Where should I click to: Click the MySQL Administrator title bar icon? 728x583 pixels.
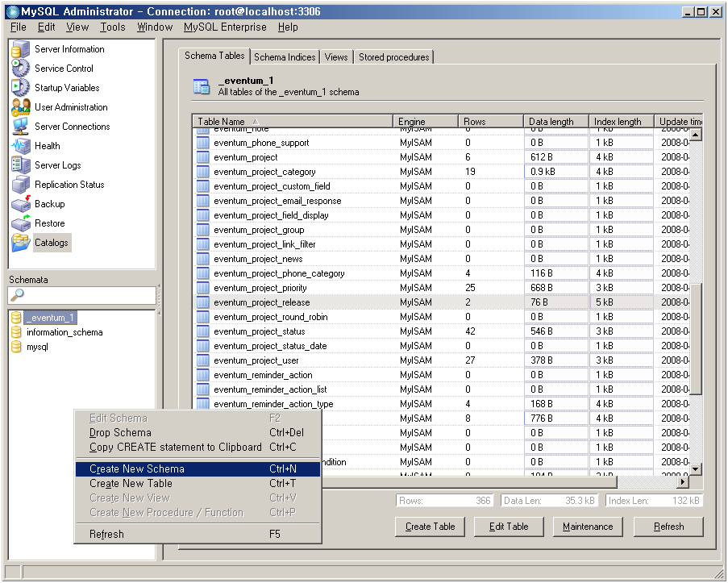(13, 11)
